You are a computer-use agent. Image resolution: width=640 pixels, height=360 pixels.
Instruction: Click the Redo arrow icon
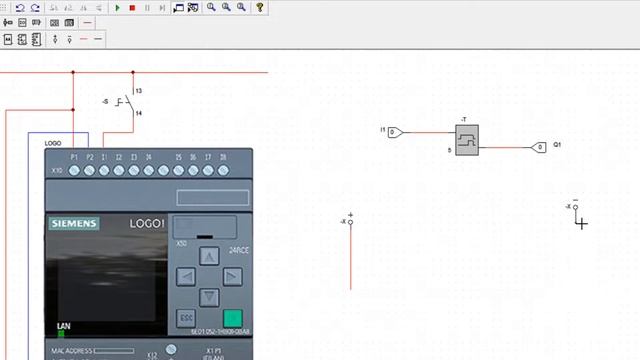[36, 8]
